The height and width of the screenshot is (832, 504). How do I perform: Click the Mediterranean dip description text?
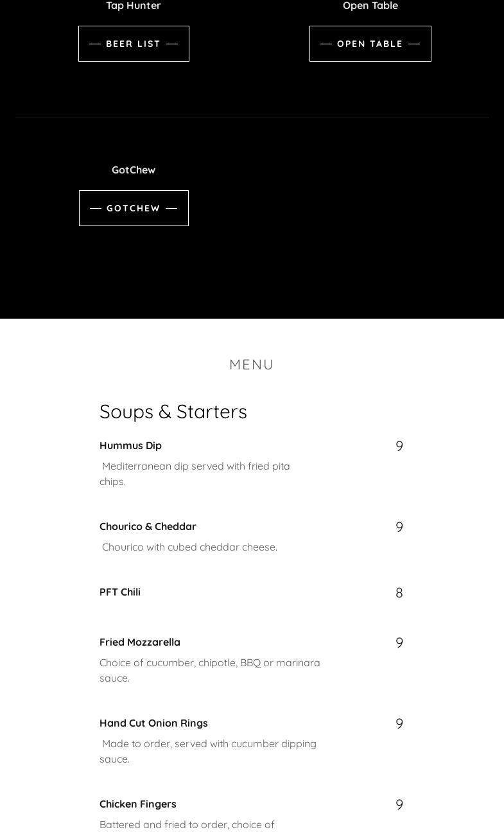point(195,474)
